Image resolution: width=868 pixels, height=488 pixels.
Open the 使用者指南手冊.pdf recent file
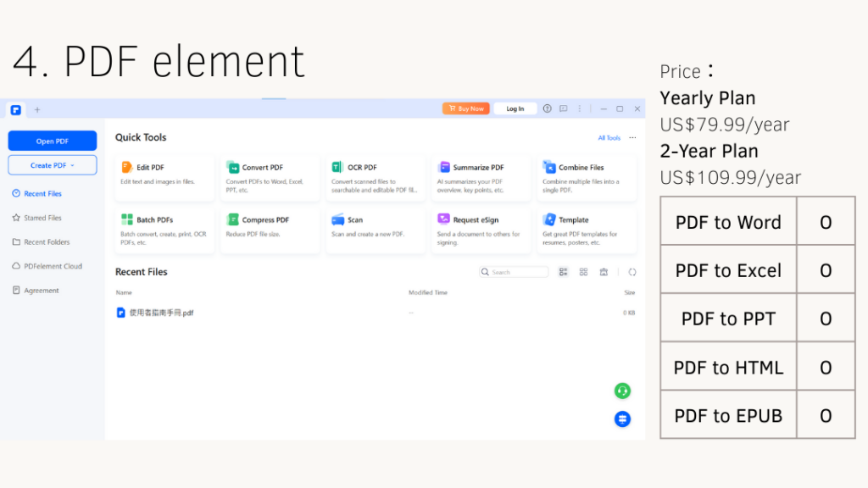pos(155,313)
